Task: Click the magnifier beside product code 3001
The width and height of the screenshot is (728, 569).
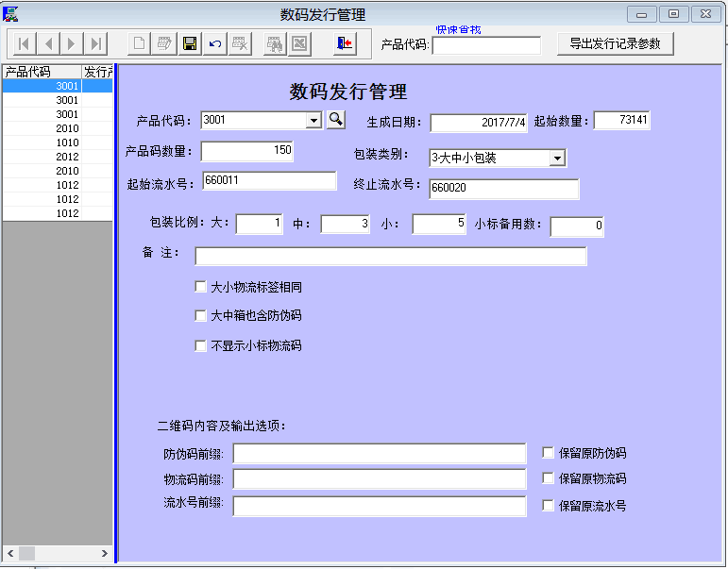Action: pyautogui.click(x=336, y=120)
